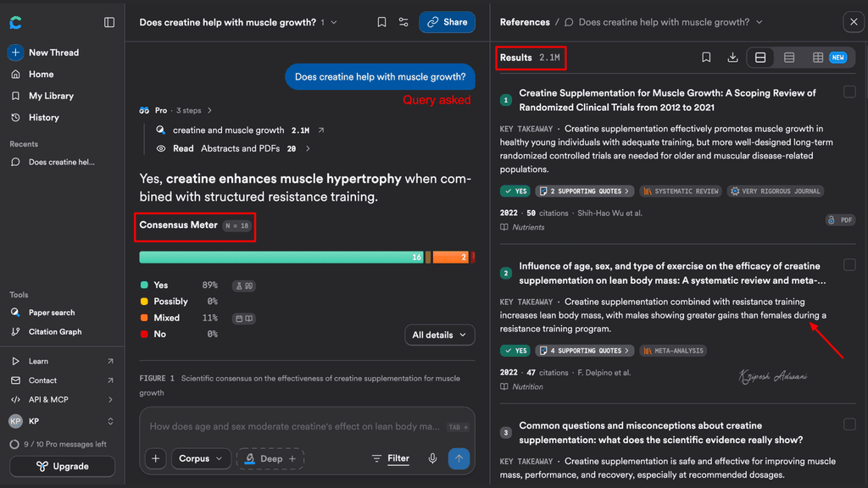868x488 pixels.
Task: Expand thread title version dropdown
Action: click(x=334, y=22)
